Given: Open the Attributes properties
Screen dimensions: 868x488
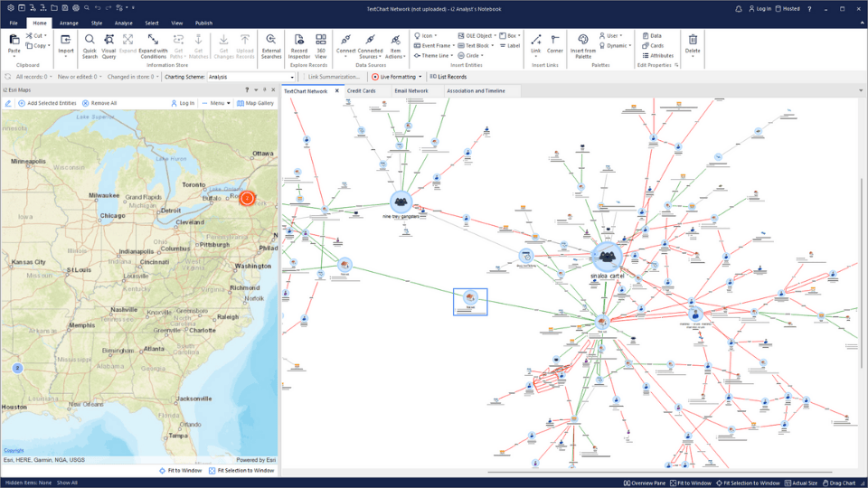Looking at the screenshot, I should [657, 55].
